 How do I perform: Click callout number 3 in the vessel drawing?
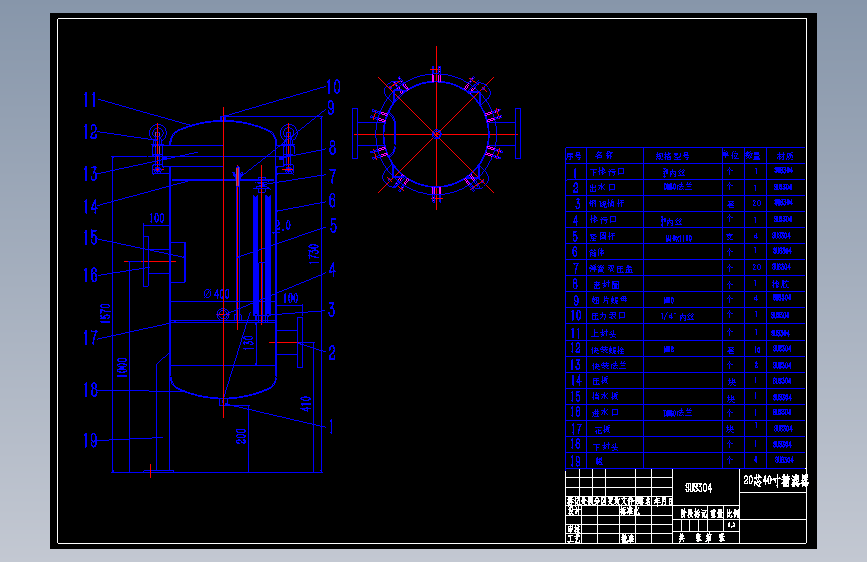point(331,310)
